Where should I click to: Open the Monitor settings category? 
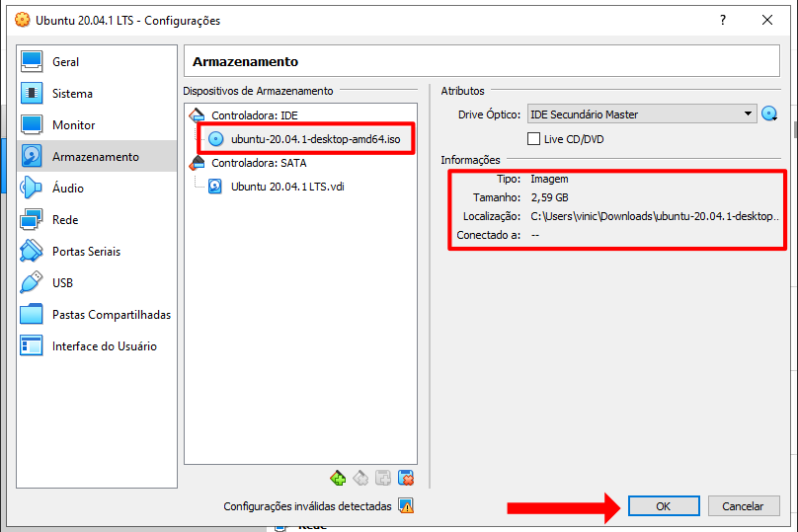click(97, 125)
